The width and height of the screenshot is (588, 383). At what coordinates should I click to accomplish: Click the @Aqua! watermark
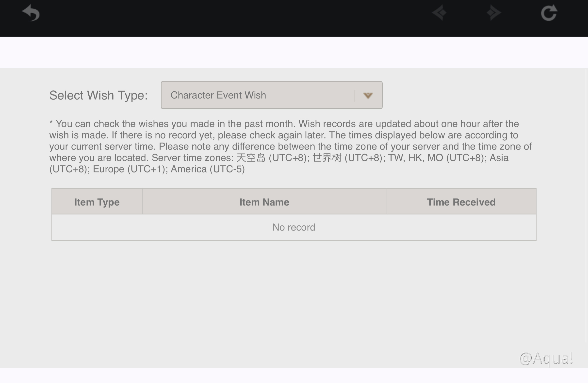click(x=546, y=358)
